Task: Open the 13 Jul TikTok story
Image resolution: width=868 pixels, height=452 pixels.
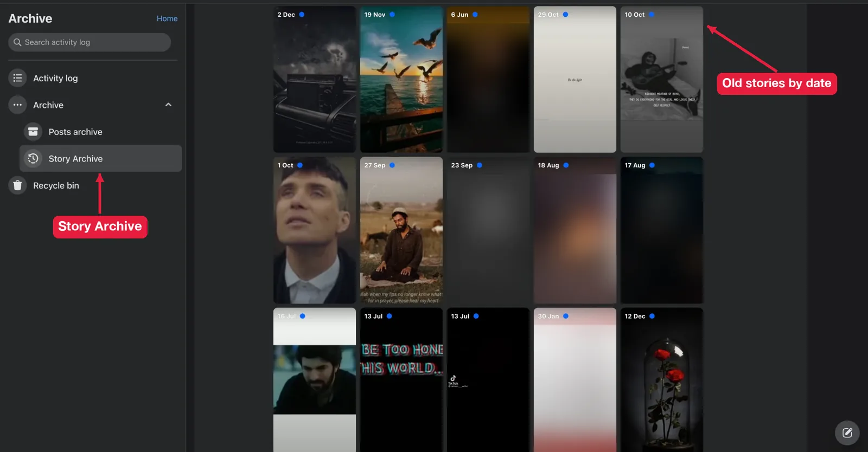Action: [x=488, y=380]
